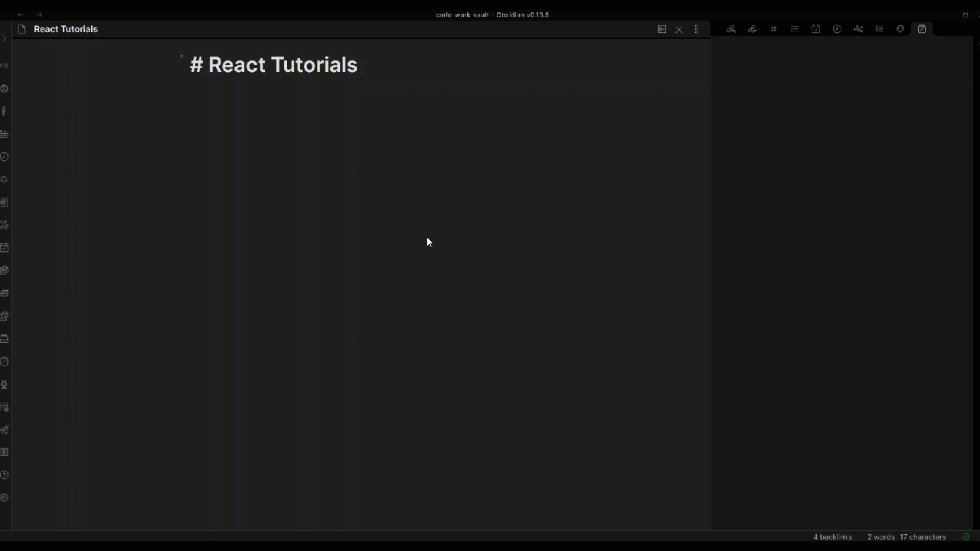Screen dimensions: 980x551
Task: Open the local graph tab in right sidebar
Action: pyautogui.click(x=858, y=29)
